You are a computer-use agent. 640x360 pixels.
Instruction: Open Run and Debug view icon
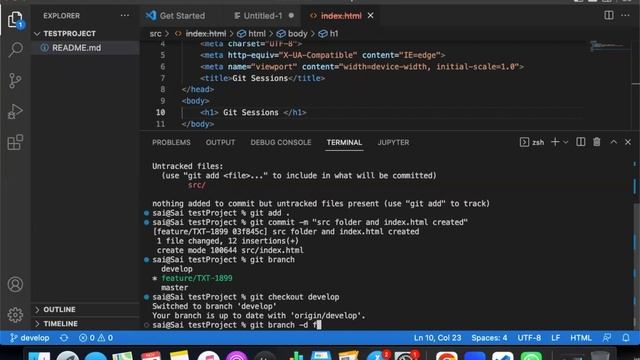point(15,111)
